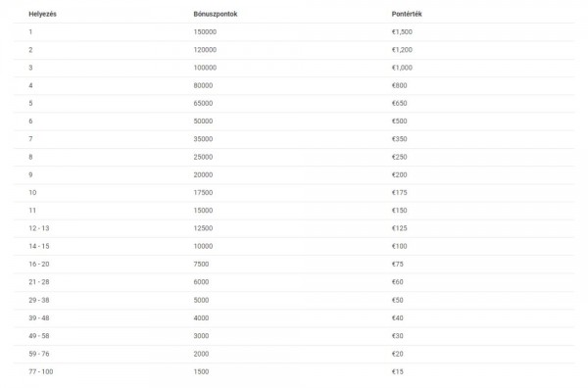
Task: Select the 77 - 100 placement row
Action: pos(294,372)
